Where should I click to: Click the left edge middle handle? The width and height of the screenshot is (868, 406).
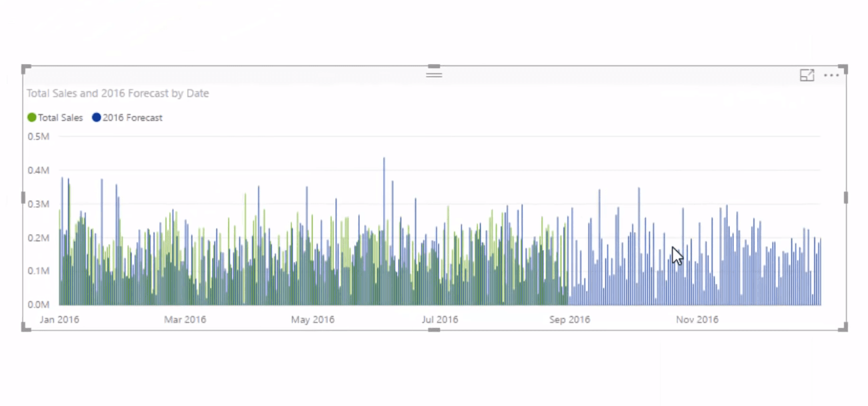(24, 198)
